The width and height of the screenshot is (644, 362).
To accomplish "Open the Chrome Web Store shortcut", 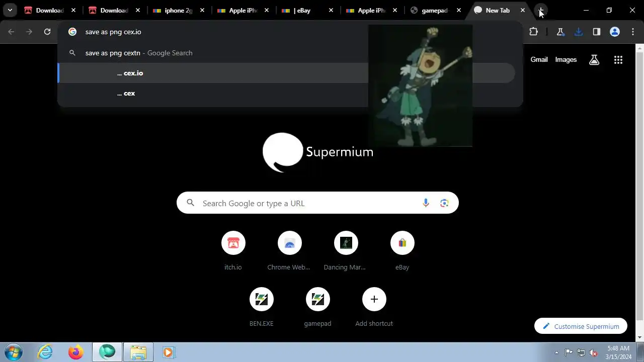I will (x=289, y=250).
